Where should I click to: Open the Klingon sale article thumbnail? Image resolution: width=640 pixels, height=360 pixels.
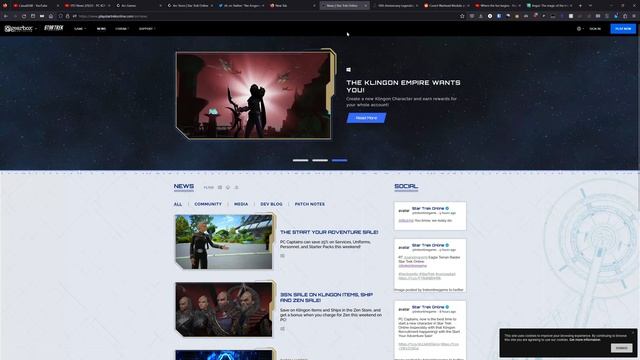224,309
